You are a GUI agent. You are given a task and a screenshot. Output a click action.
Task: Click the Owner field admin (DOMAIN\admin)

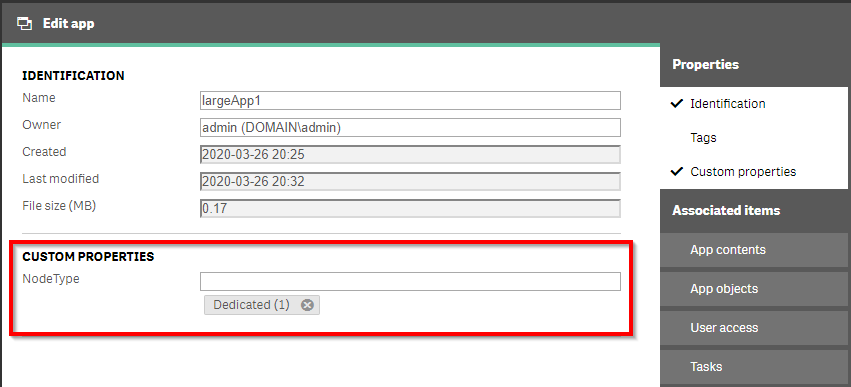click(410, 128)
